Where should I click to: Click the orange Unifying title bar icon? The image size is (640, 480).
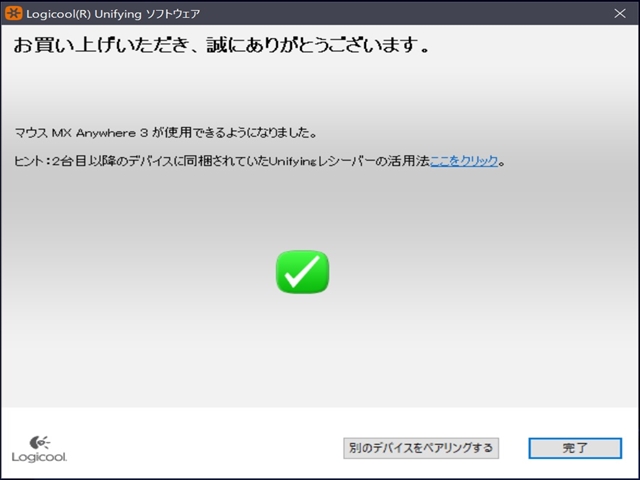tap(13, 13)
